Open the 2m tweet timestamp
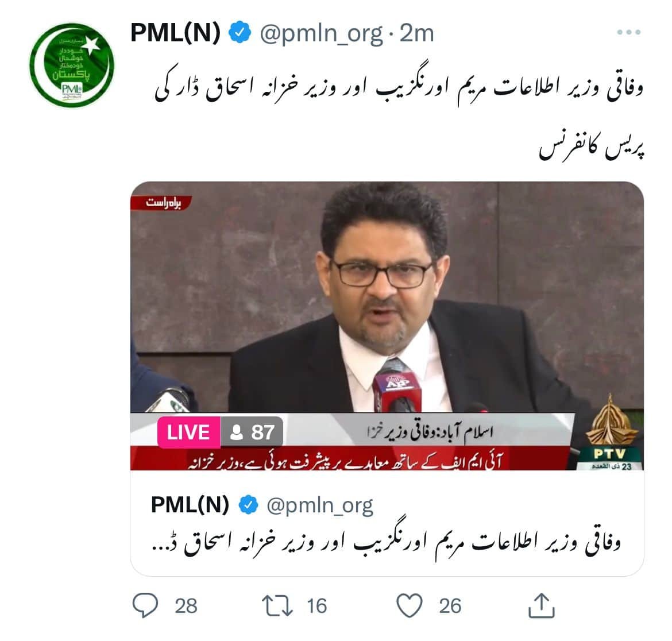This screenshot has width=672, height=641. tap(416, 33)
